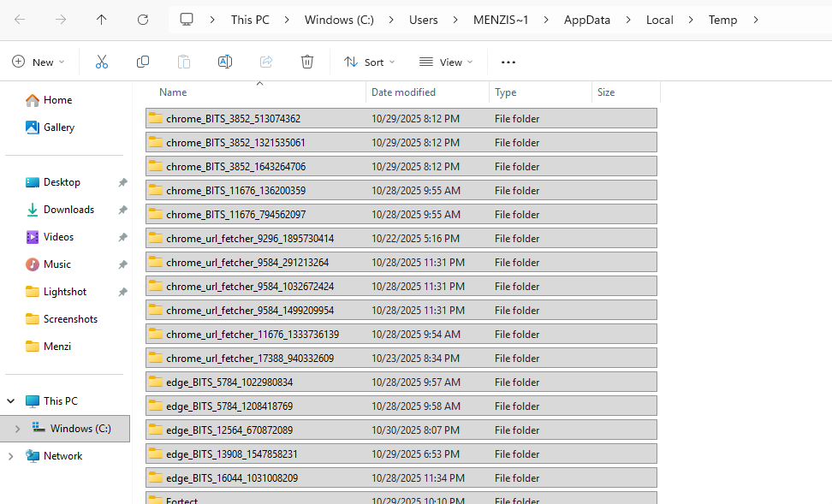
Task: Expand the Windows (C:) drive node
Action: 17,429
